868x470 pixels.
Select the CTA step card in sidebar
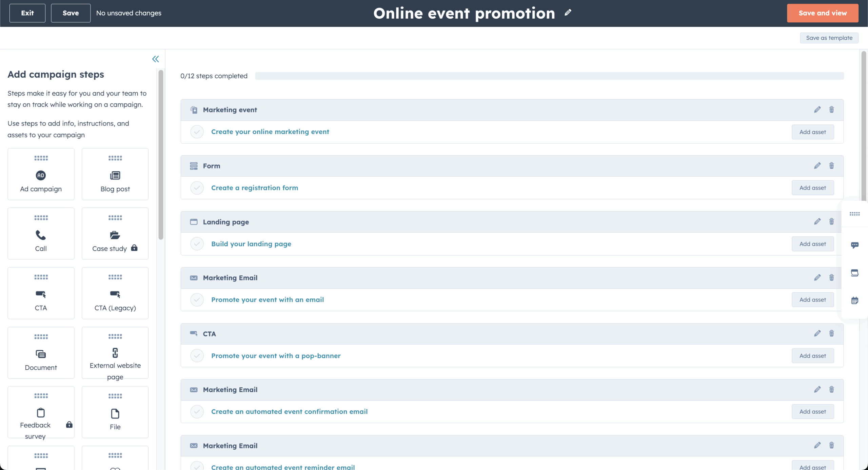pyautogui.click(x=41, y=293)
